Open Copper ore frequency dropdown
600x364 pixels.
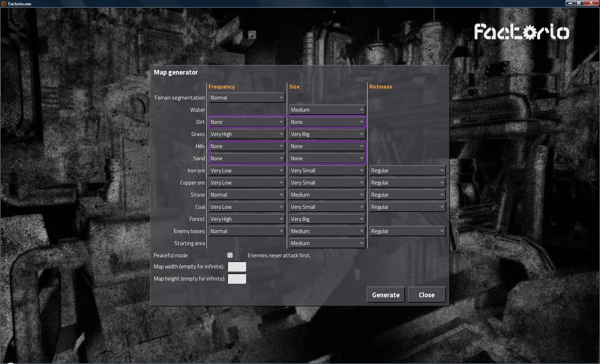[247, 183]
